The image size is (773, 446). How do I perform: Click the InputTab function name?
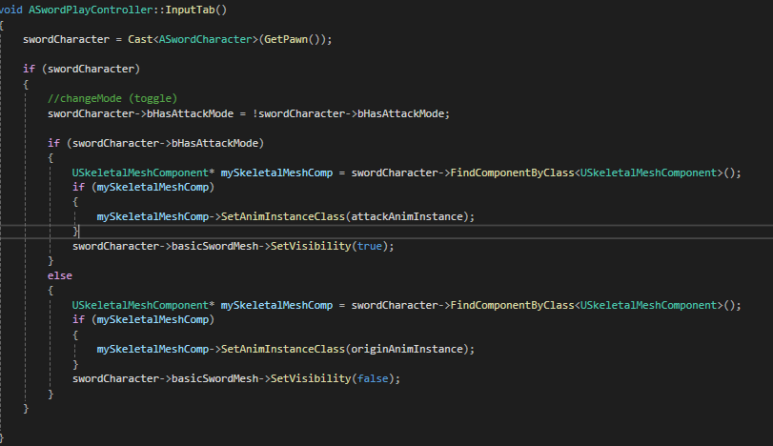[190, 10]
